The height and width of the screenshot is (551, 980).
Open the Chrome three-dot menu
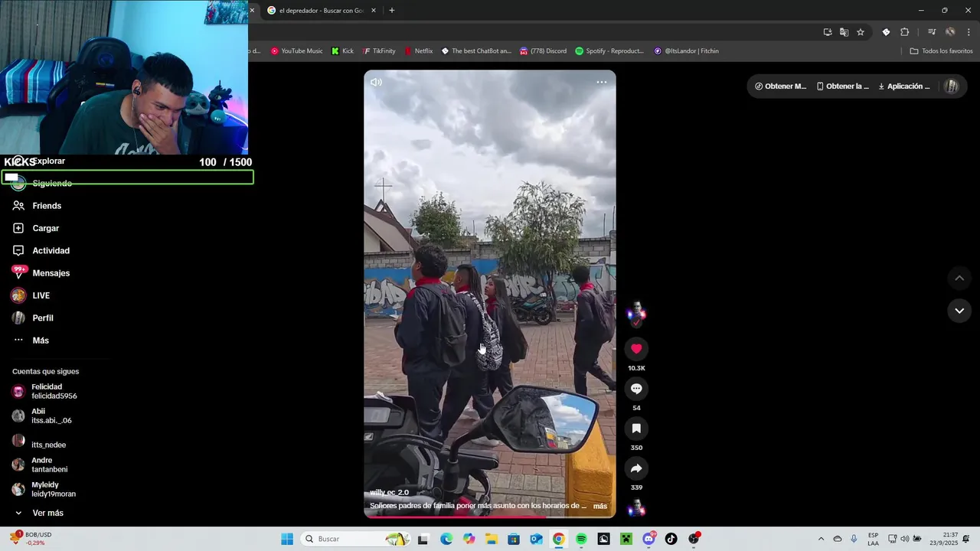coord(969,32)
